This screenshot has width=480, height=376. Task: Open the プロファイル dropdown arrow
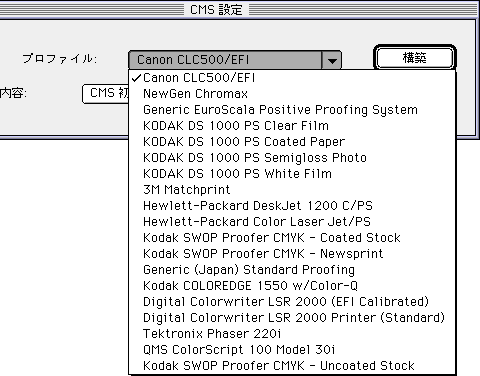(x=332, y=60)
